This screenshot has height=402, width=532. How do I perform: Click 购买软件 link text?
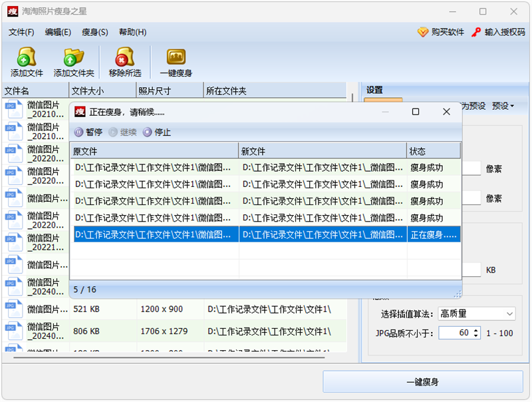coord(448,32)
